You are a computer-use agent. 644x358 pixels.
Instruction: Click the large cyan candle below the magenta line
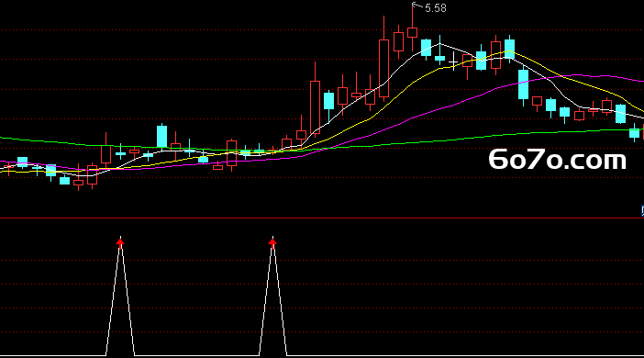pos(523,84)
